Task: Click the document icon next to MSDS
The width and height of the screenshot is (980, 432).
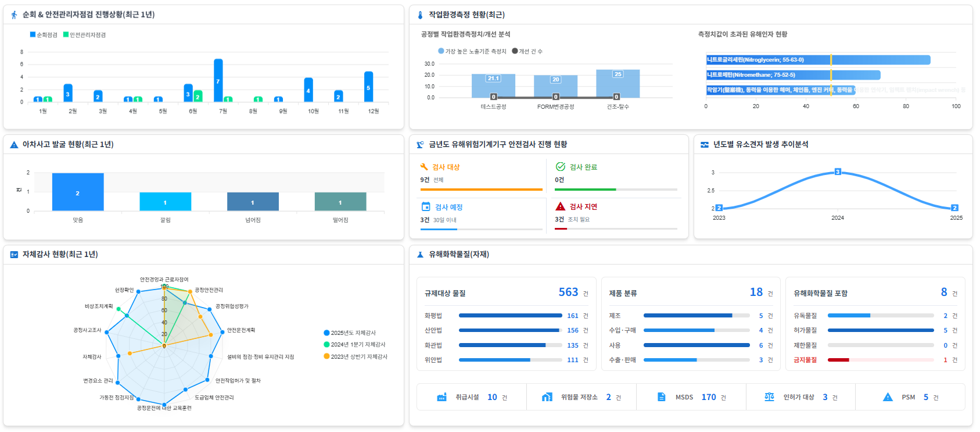Action: [x=661, y=397]
